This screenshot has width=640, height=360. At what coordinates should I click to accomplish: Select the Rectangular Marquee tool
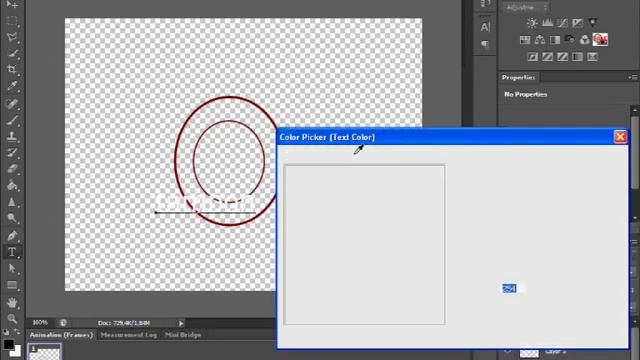12,21
